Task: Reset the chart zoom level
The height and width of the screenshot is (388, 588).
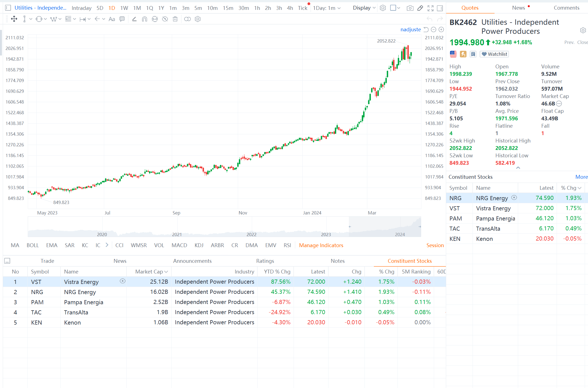Action: pyautogui.click(x=426, y=29)
